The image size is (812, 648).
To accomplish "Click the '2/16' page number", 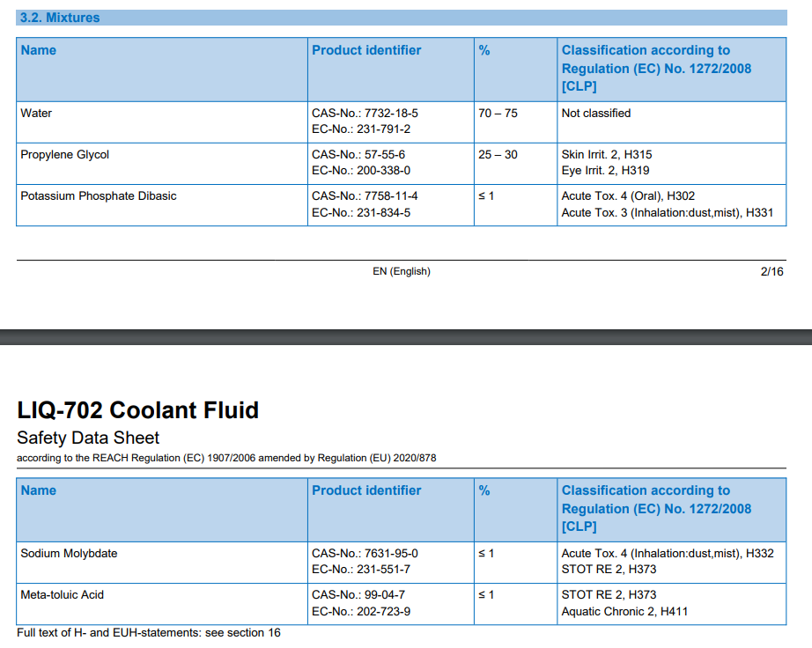I will tap(771, 272).
